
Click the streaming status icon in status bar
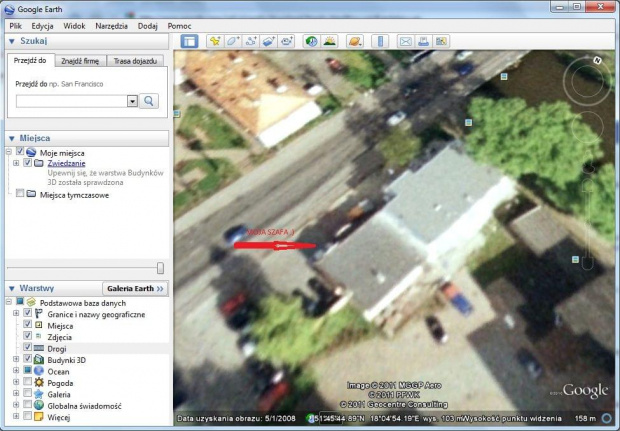coord(606,418)
